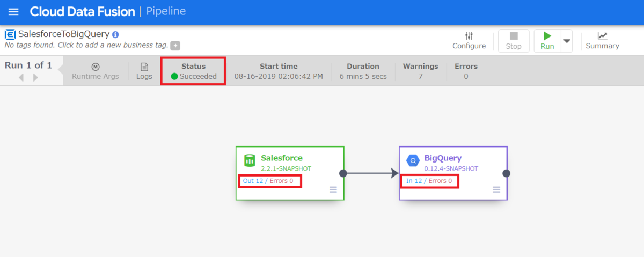Go to previous run arrow
The width and height of the screenshot is (644, 257).
click(21, 77)
